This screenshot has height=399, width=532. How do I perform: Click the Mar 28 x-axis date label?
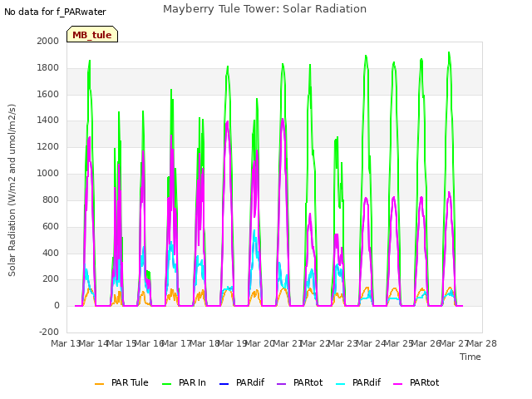tap(482, 343)
